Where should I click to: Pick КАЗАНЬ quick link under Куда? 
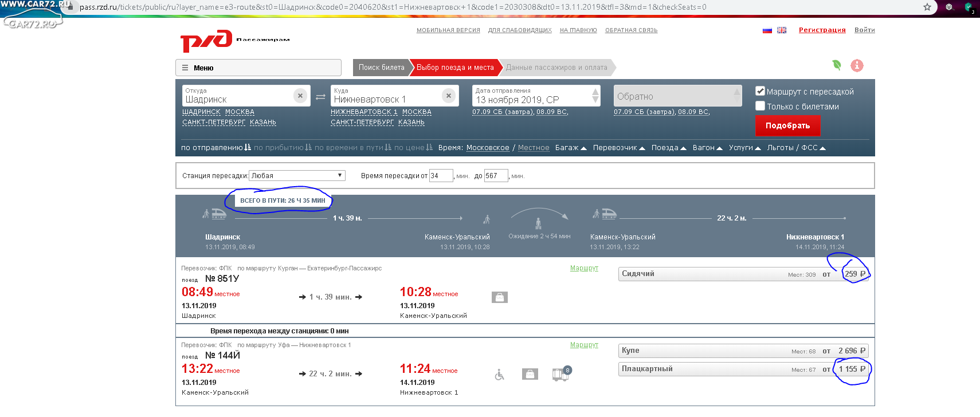tap(411, 123)
